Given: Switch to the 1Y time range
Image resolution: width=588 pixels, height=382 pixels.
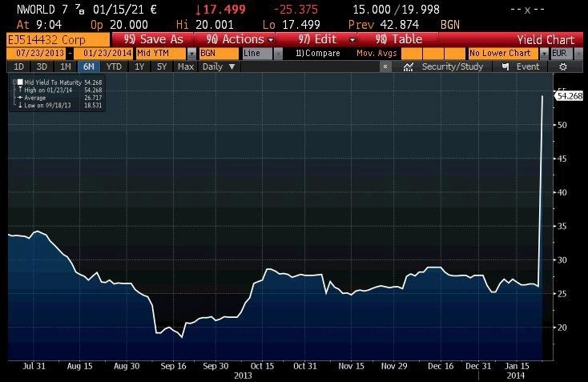Looking at the screenshot, I should tap(139, 66).
